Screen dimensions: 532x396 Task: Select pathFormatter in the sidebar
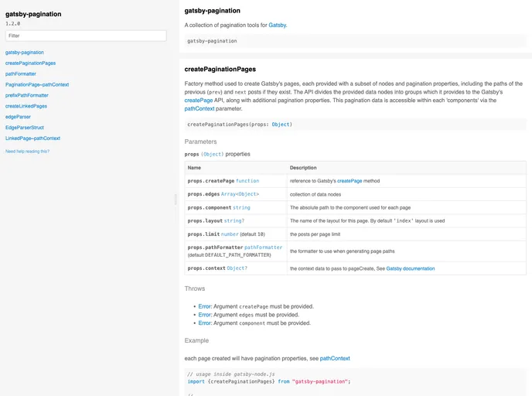[x=21, y=73]
